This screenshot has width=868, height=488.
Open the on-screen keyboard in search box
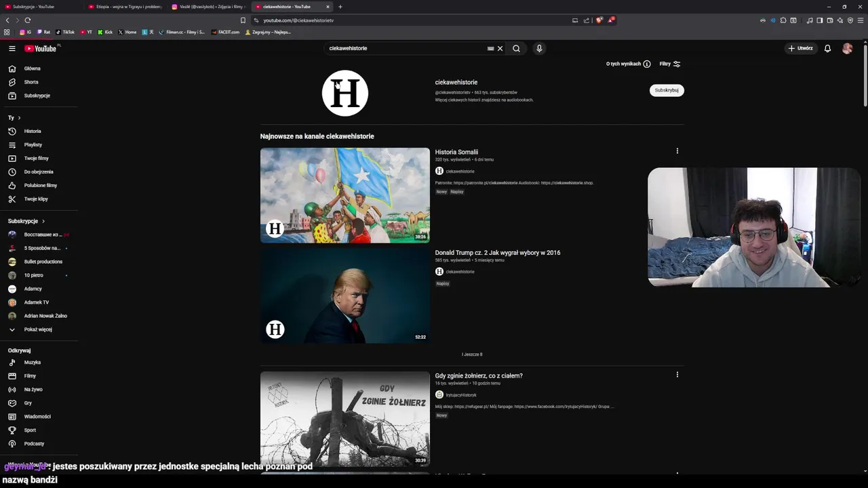(x=491, y=49)
